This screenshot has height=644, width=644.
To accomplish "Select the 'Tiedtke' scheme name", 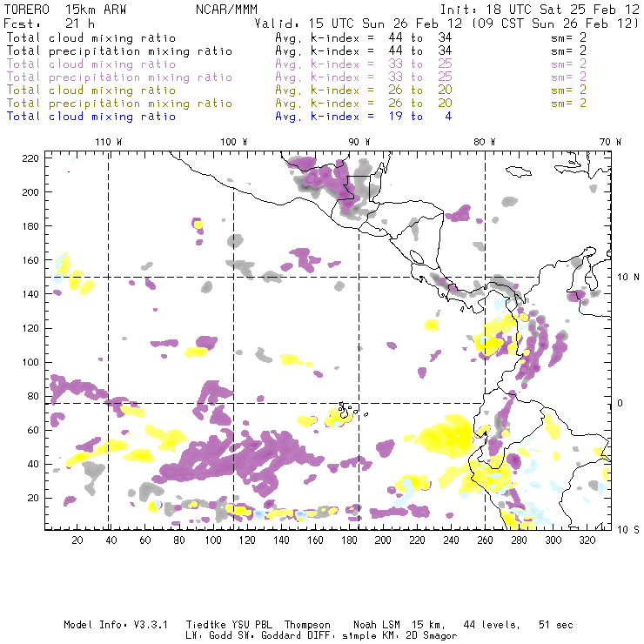I will (x=205, y=625).
